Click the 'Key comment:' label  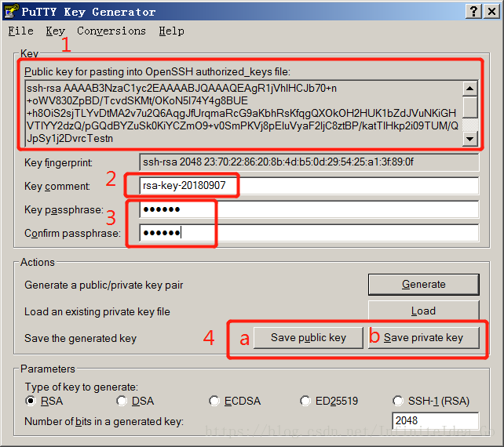57,187
